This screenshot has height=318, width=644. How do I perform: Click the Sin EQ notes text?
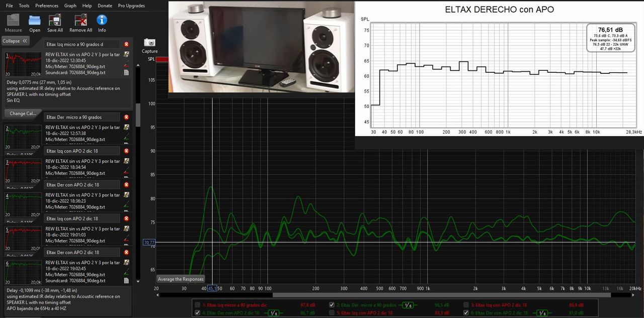click(x=13, y=100)
